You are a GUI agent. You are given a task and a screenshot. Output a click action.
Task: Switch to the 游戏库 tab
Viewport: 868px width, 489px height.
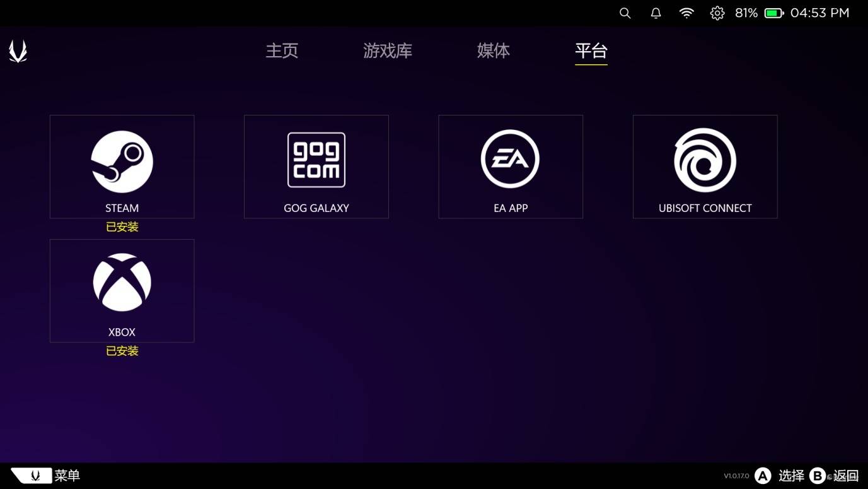[388, 50]
